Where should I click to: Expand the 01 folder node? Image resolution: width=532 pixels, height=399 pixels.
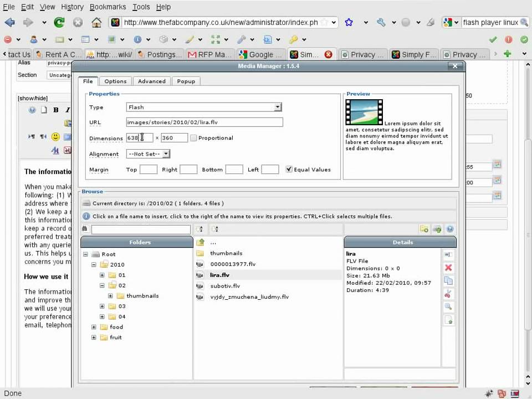[x=102, y=275]
